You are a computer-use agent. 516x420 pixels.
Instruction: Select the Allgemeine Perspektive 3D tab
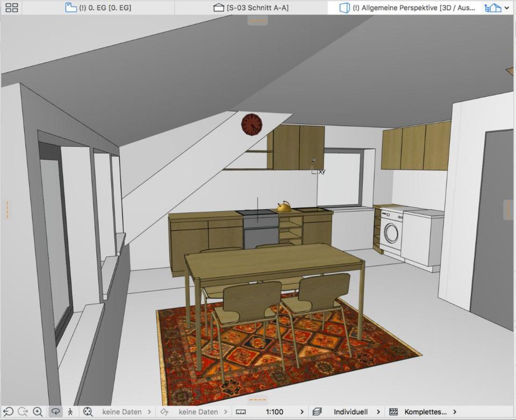[x=408, y=8]
